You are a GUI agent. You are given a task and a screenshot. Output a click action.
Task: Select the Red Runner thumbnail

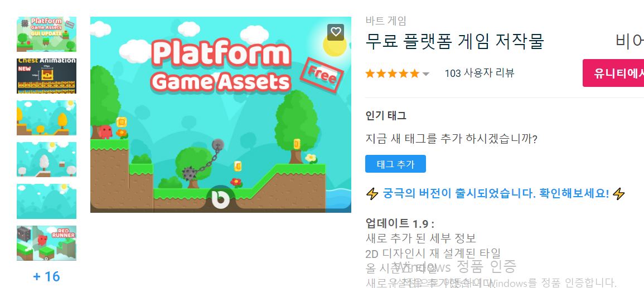46,243
